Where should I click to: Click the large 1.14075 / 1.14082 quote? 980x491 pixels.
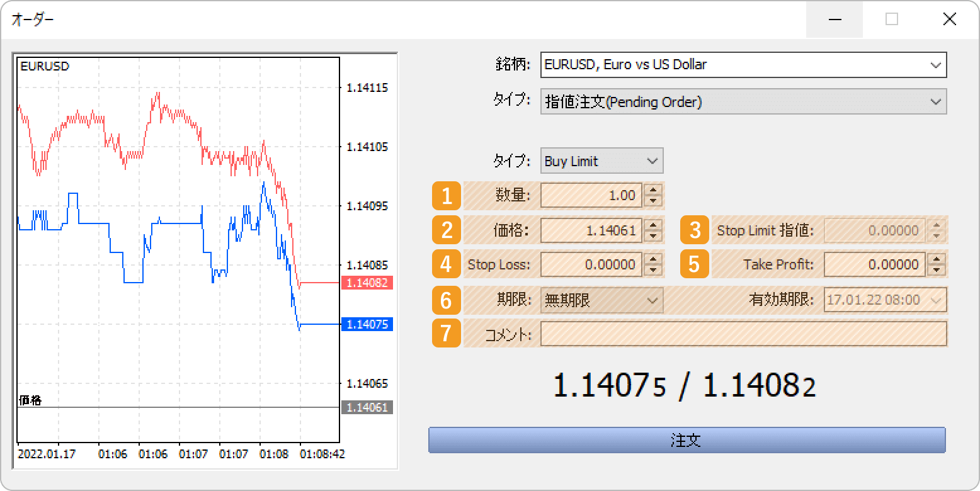click(x=685, y=385)
